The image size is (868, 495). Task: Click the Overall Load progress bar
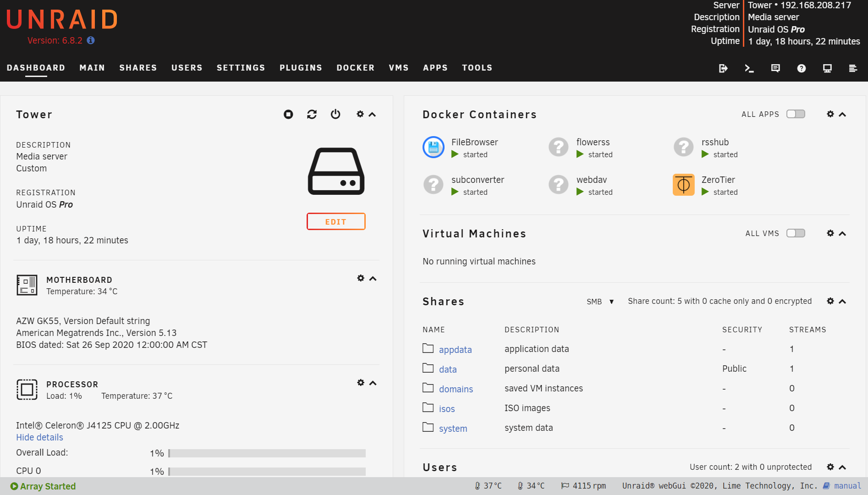(267, 453)
